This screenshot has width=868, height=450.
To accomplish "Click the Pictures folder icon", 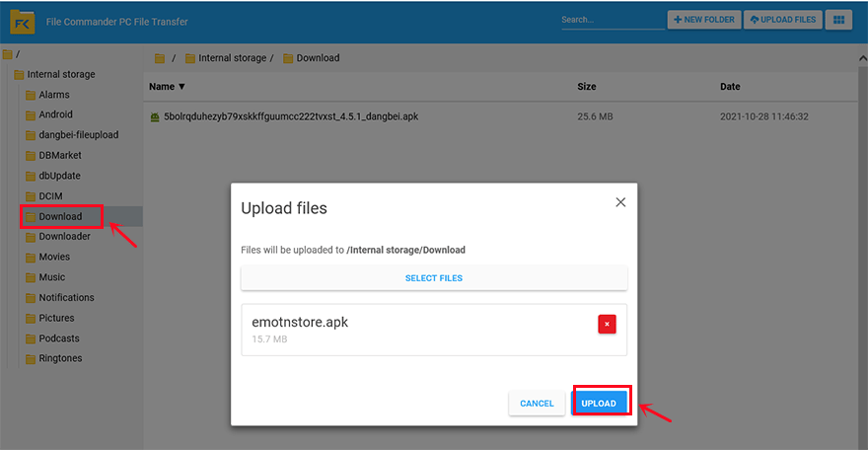I will tap(31, 319).
